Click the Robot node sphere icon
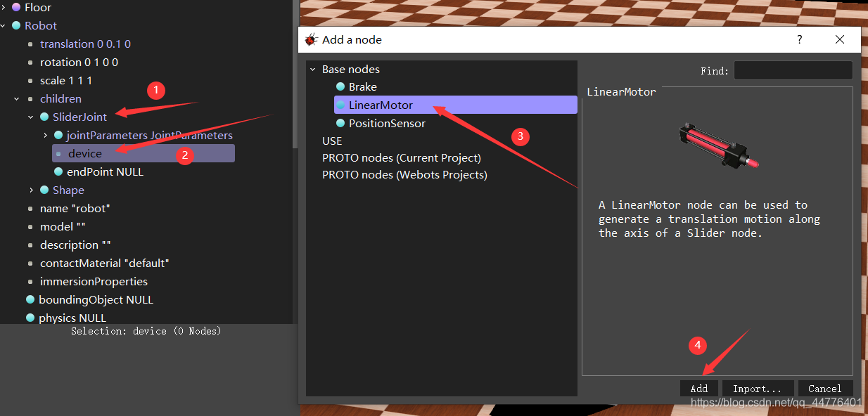 [x=16, y=25]
